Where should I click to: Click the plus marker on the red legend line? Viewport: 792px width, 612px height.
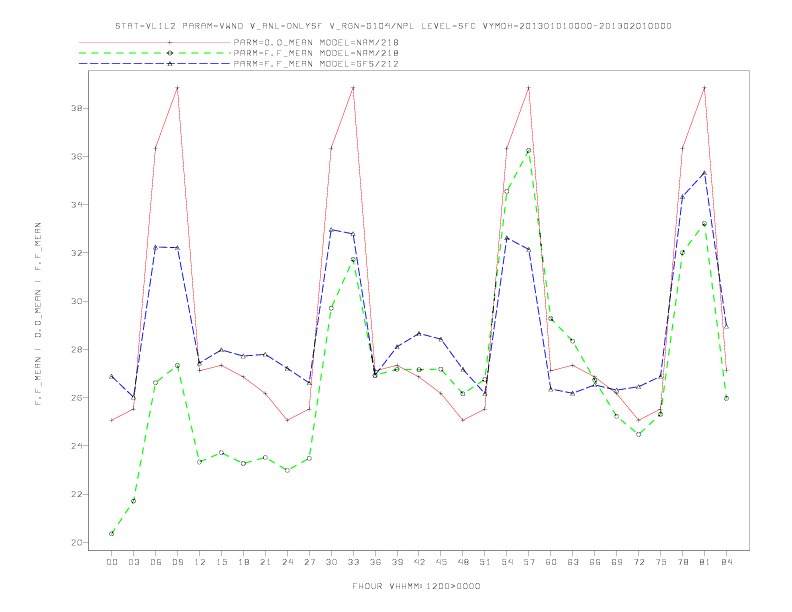(170, 42)
